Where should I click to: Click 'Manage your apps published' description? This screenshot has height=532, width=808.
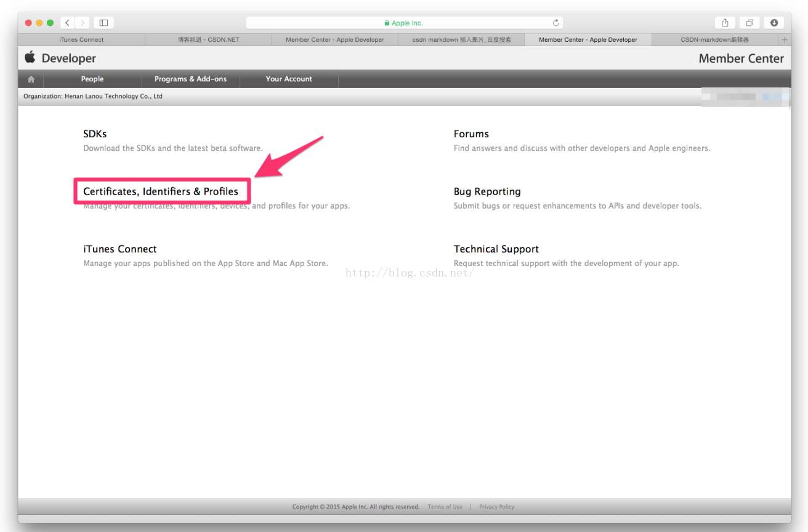tap(206, 264)
